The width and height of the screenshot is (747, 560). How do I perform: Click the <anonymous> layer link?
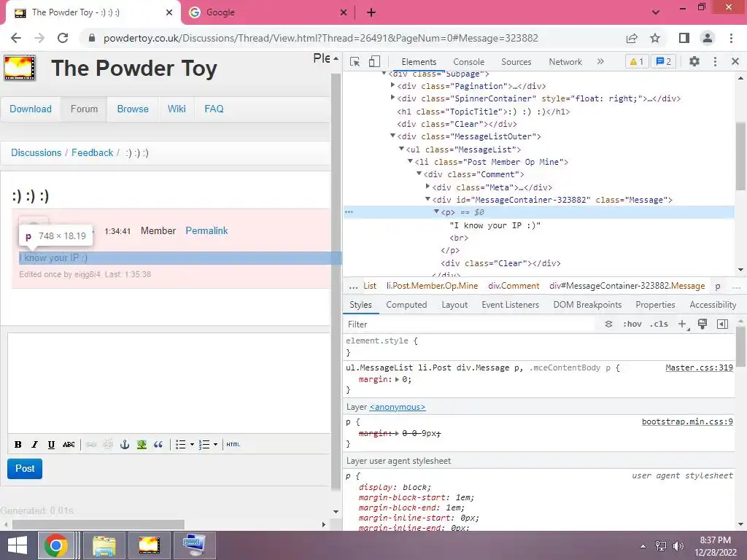tap(398, 407)
